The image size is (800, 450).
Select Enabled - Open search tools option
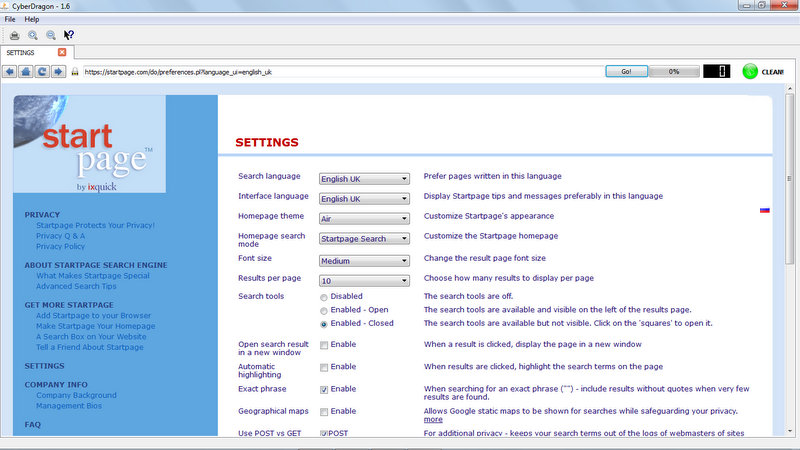click(323, 311)
